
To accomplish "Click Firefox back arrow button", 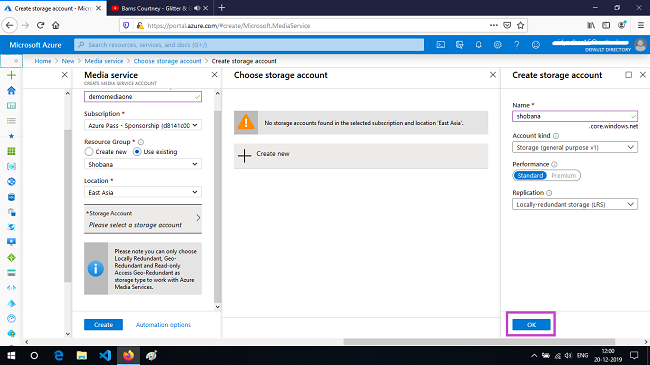I will (x=10, y=25).
